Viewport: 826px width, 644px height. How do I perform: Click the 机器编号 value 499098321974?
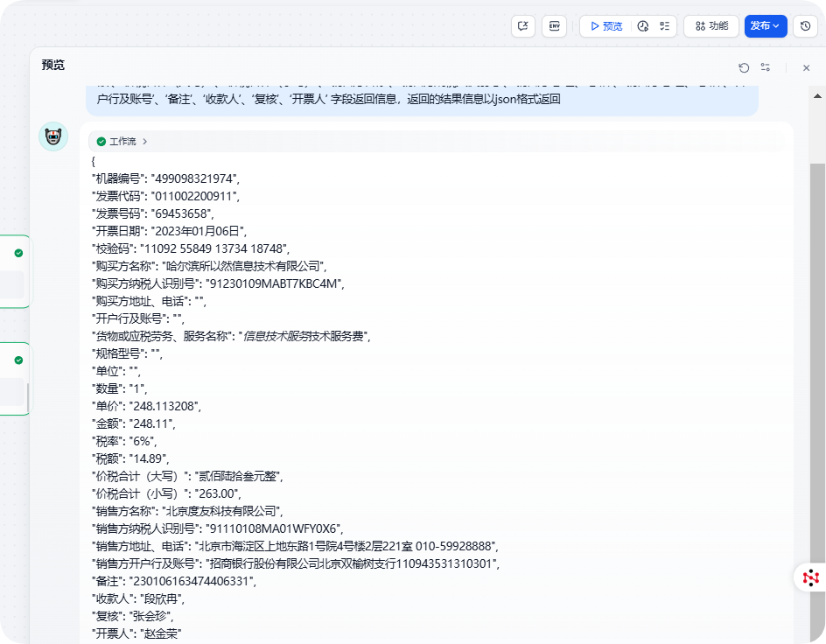click(x=195, y=178)
